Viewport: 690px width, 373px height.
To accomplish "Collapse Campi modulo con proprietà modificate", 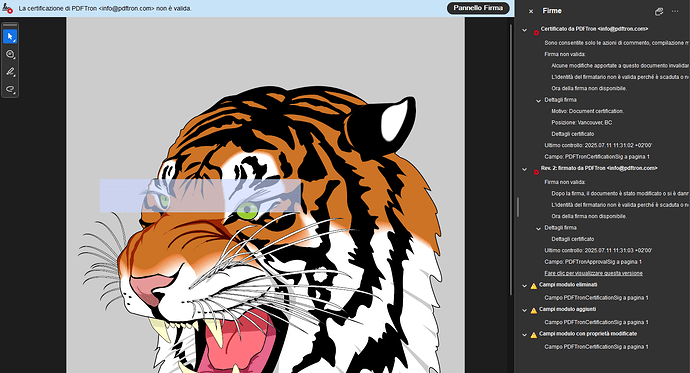I will 525,335.
